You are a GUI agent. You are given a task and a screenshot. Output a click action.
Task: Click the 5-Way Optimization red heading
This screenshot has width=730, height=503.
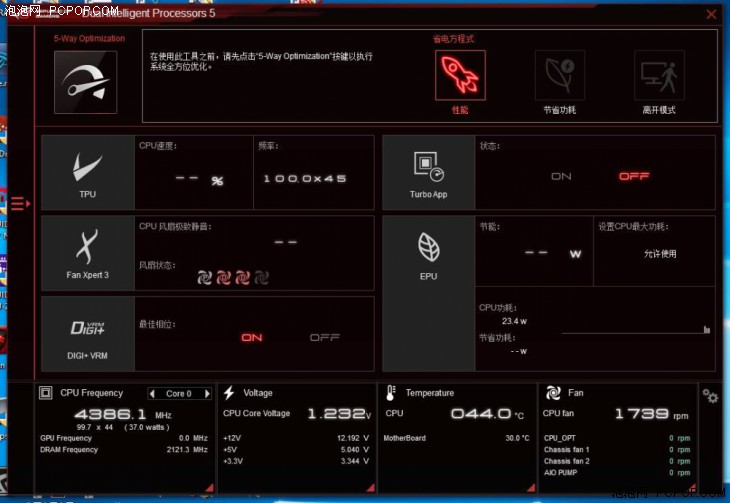pos(89,39)
